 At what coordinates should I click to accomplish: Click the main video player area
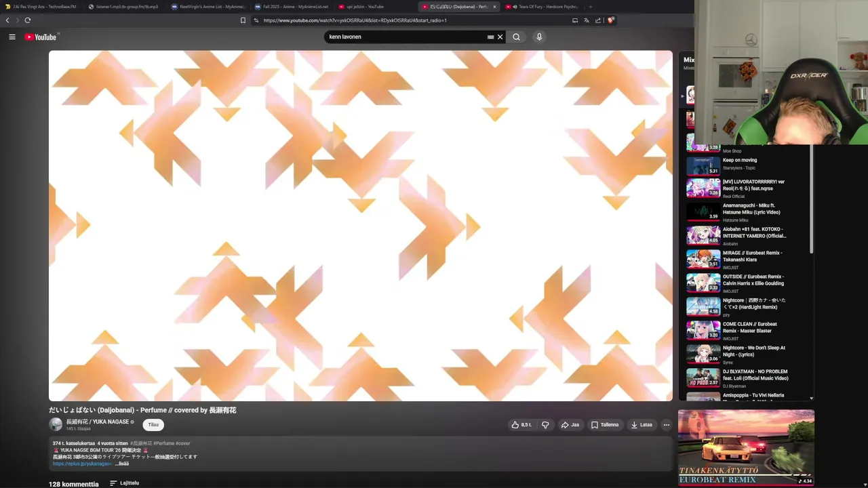361,226
